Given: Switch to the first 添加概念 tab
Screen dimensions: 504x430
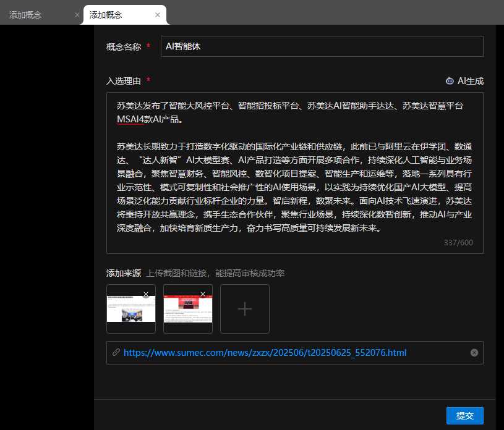Looking at the screenshot, I should tap(25, 15).
